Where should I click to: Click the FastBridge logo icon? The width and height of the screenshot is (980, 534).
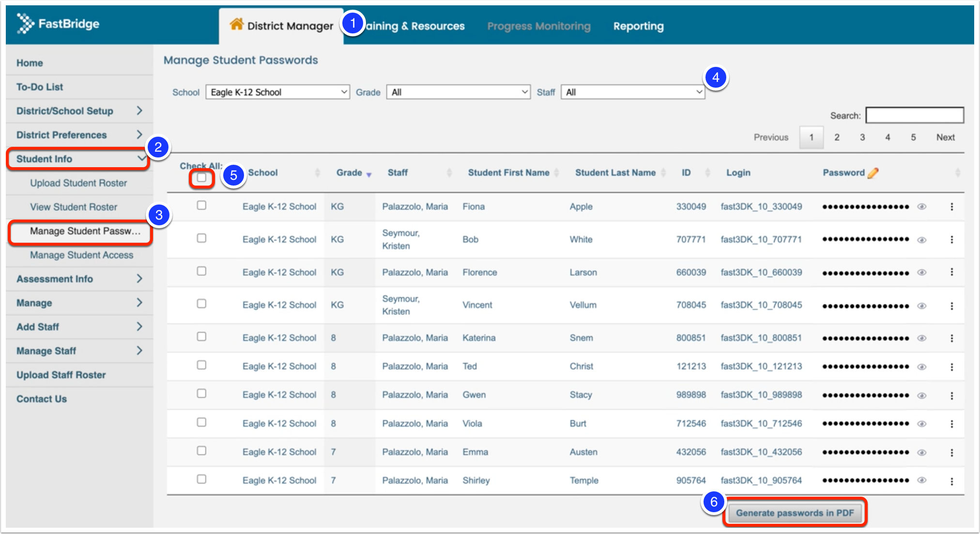(25, 23)
